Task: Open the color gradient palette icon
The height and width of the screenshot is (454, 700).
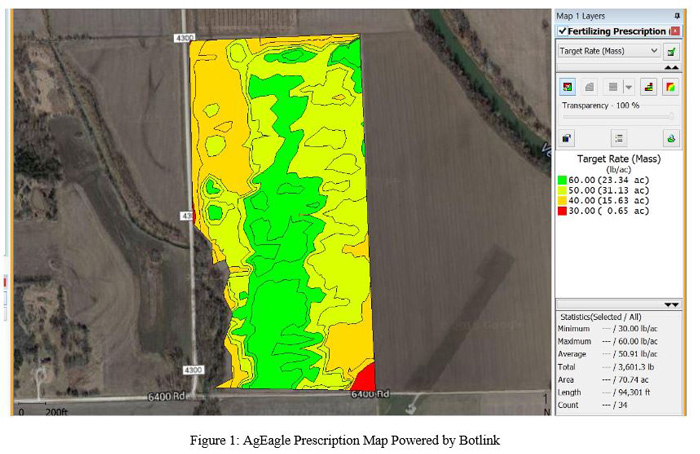Action: tap(671, 87)
